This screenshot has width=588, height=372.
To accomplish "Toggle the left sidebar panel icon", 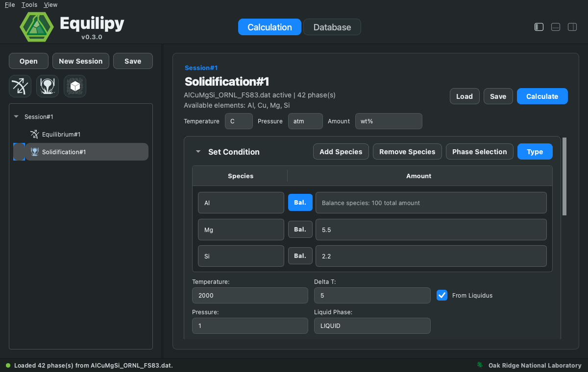I will pyautogui.click(x=539, y=27).
